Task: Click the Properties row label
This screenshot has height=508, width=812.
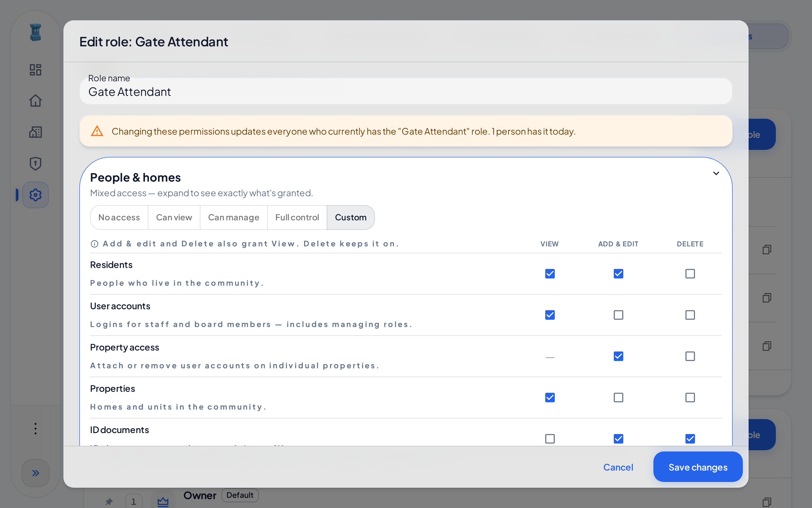Action: (x=113, y=389)
